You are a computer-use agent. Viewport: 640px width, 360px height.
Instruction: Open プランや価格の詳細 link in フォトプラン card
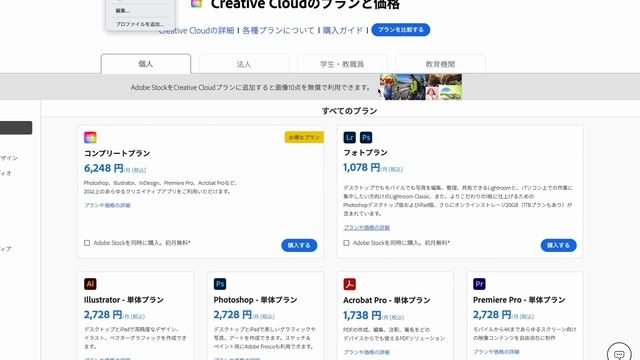pos(367,227)
